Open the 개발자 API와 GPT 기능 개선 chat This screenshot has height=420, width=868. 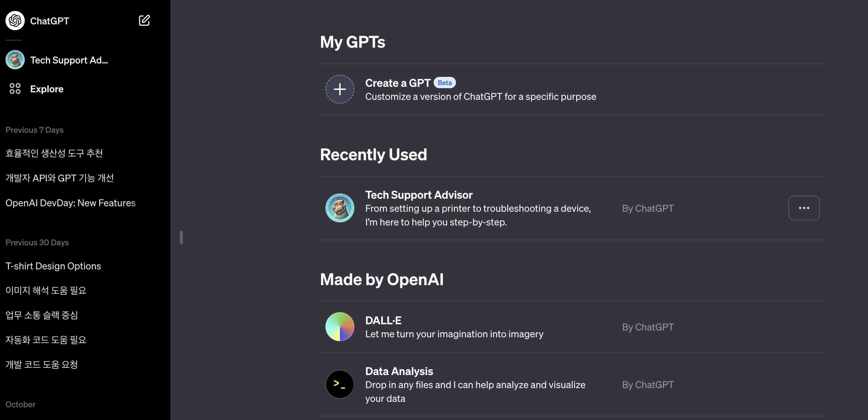tap(59, 178)
